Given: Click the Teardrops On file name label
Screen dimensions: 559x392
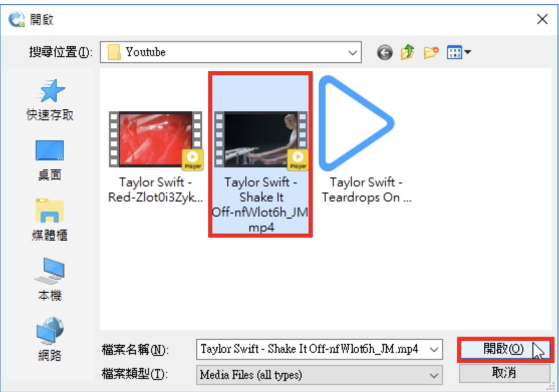Looking at the screenshot, I should coord(366,189).
